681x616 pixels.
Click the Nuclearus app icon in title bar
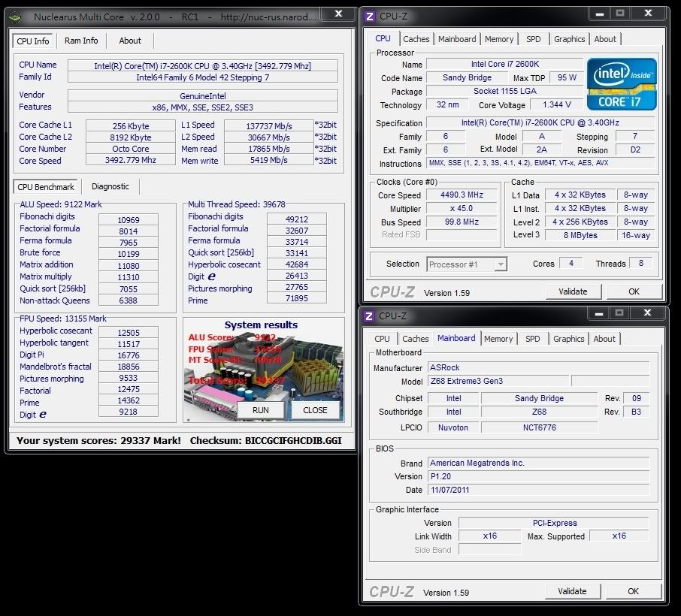pyautogui.click(x=16, y=17)
